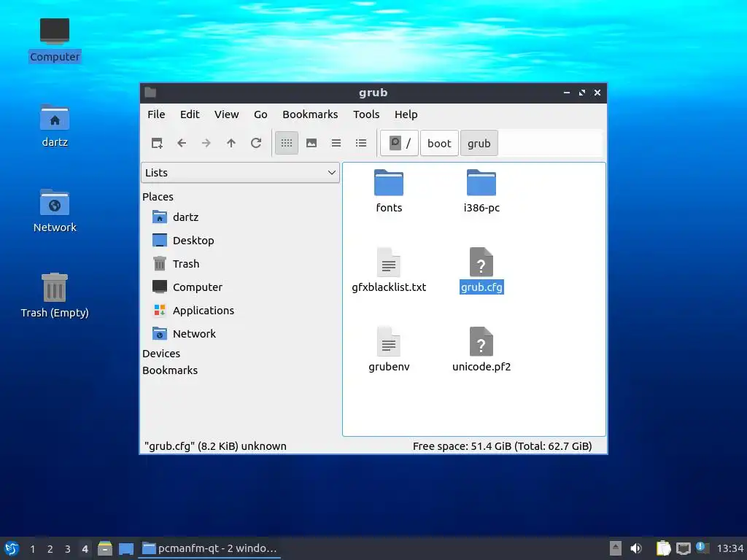This screenshot has width=747, height=560.
Task: Select the grub.cfg file icon
Action: 481,262
